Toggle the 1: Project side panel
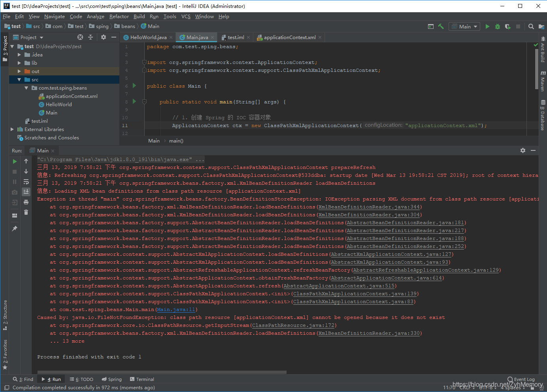Screen dimensions: 547x392 (5, 48)
